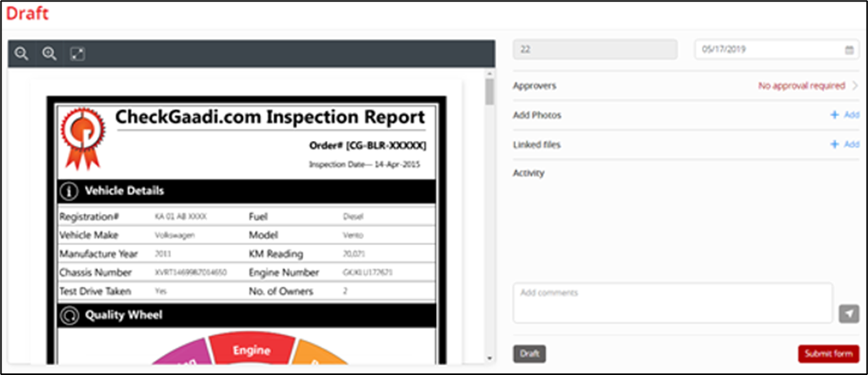
Task: Click the Manufacture Year value 2011
Action: point(163,254)
